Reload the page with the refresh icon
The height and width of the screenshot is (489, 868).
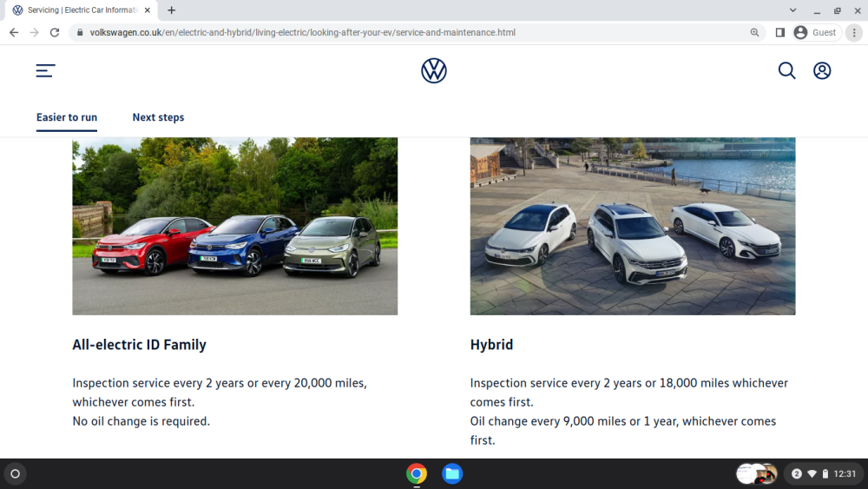[54, 33]
